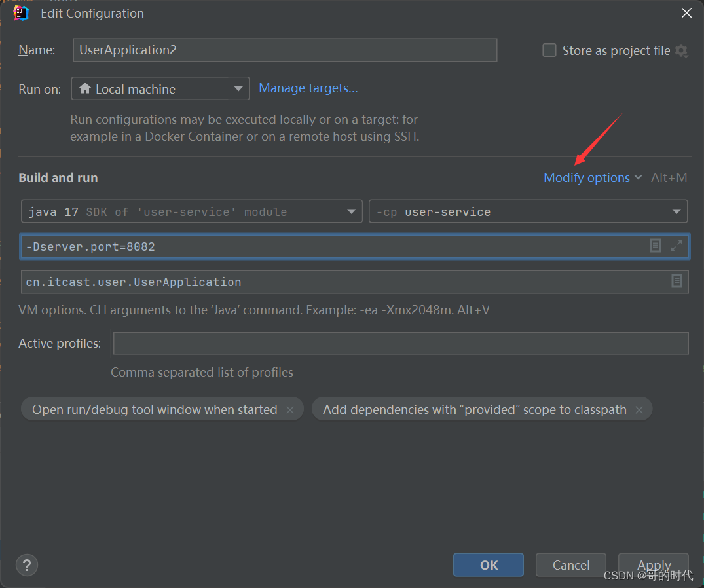Click the Manage targets link
704x588 pixels.
[308, 88]
